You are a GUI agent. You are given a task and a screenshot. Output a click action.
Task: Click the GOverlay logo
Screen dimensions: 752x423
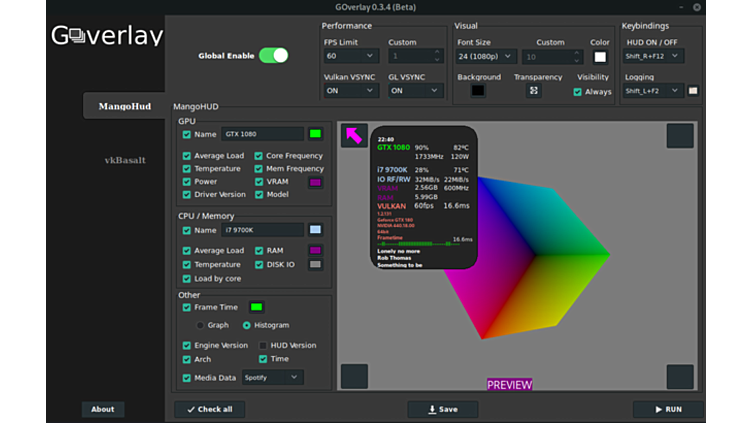pos(107,37)
